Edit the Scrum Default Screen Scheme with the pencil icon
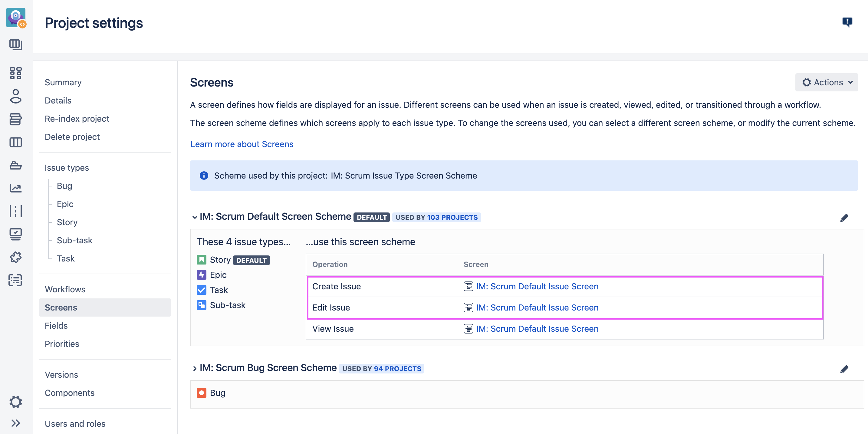868x434 pixels. [x=844, y=218]
